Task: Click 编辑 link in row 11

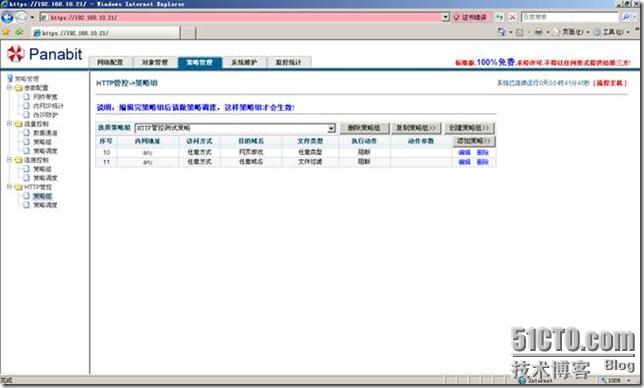Action: point(465,162)
